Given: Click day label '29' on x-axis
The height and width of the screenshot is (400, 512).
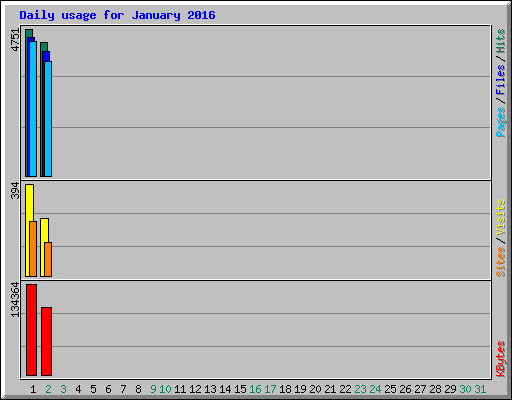Looking at the screenshot, I should (450, 389).
